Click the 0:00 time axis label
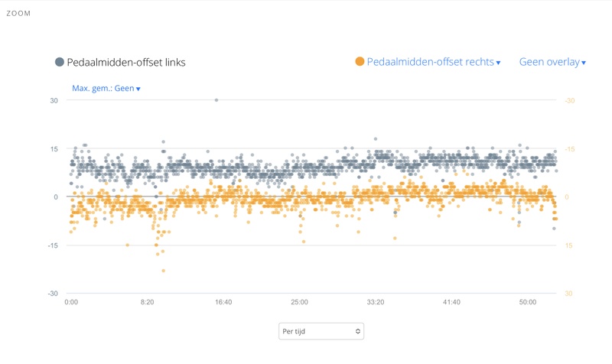The image size is (612, 364). [71, 303]
